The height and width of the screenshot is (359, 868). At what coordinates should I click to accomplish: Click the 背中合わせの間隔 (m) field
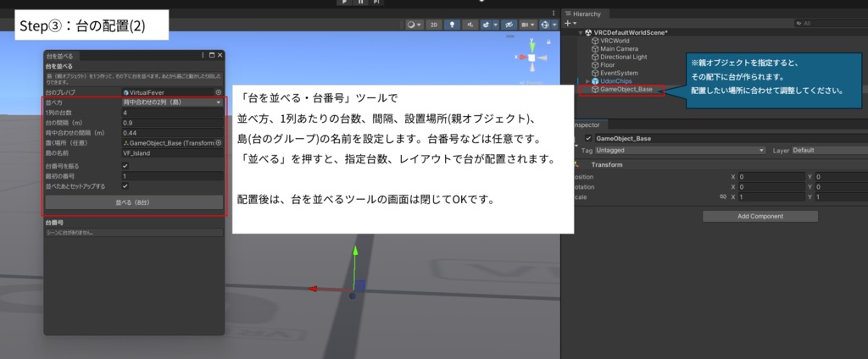pyautogui.click(x=172, y=133)
